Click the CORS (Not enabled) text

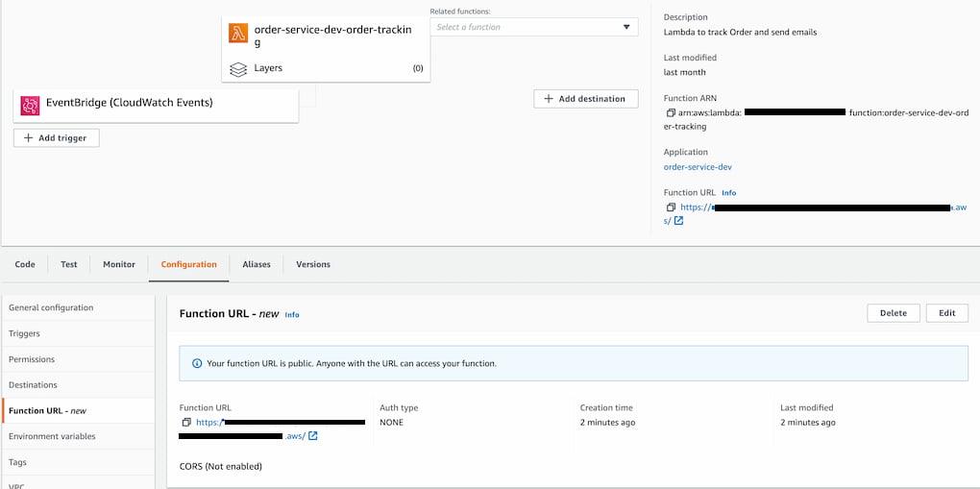pos(221,467)
